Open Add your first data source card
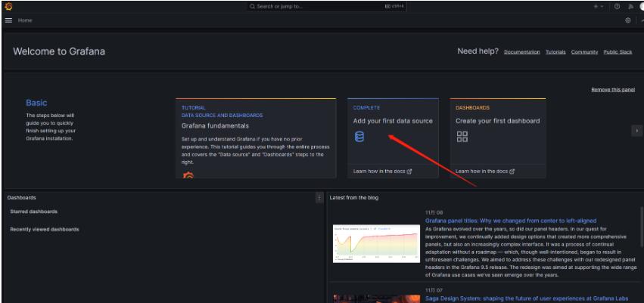 click(x=393, y=138)
